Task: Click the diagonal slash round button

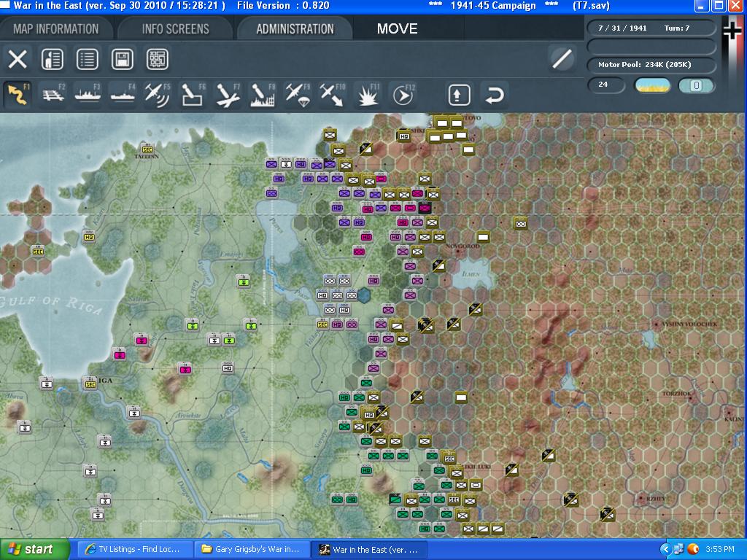Action: (562, 60)
